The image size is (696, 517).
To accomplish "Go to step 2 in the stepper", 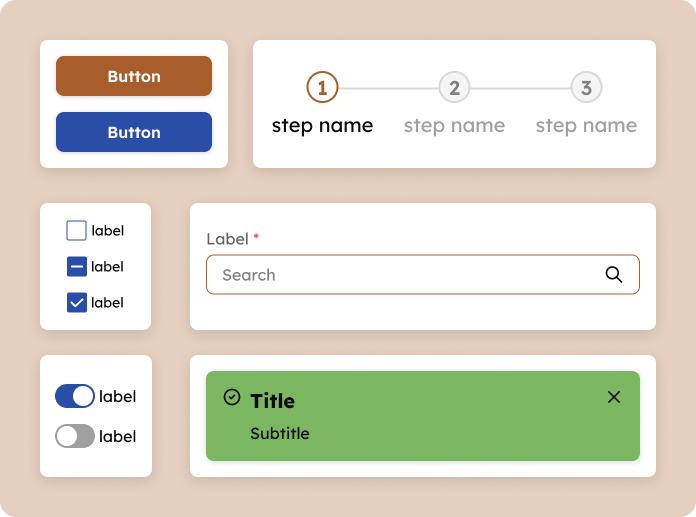I will point(454,88).
